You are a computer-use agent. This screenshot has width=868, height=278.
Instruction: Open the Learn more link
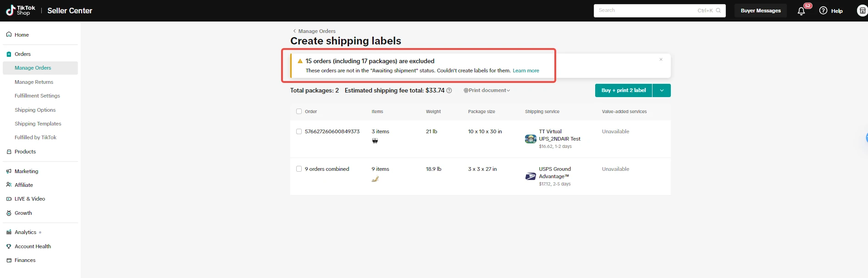click(525, 71)
